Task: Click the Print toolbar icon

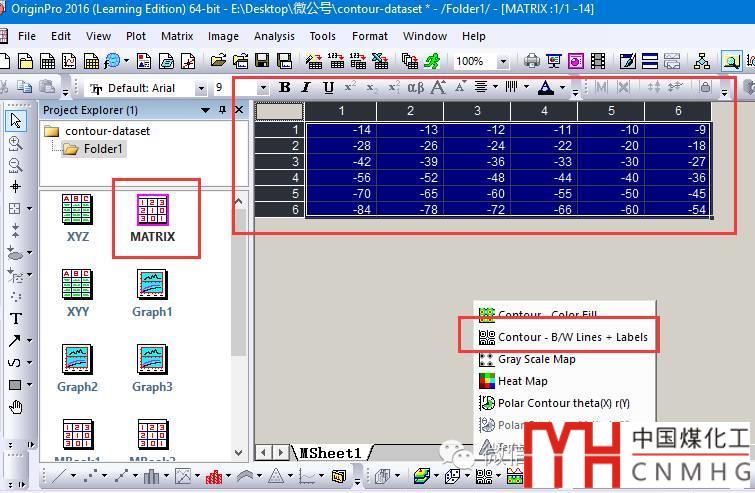Action: click(x=532, y=62)
